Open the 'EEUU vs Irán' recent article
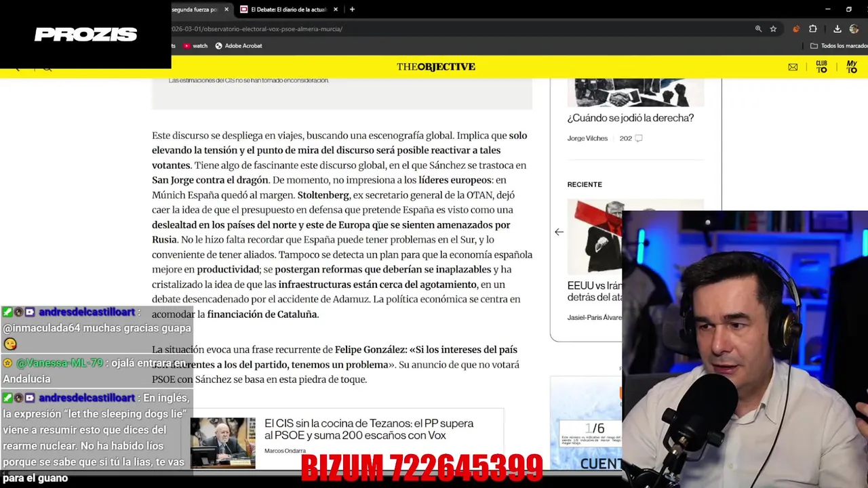 point(595,291)
